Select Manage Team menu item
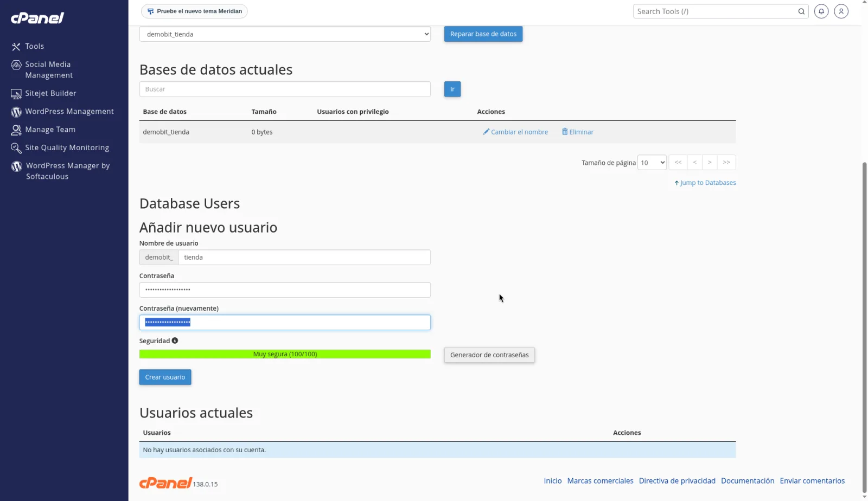Image resolution: width=868 pixels, height=501 pixels. point(50,130)
